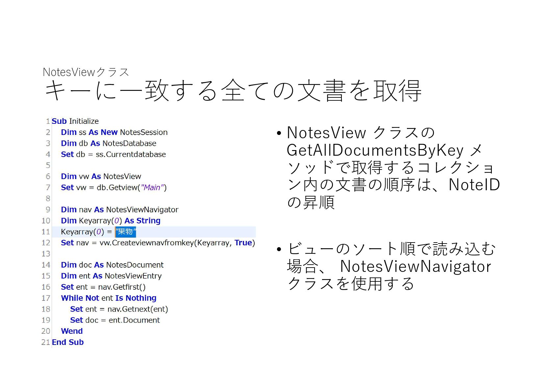Click the NotesViewクラス subtitle text
Viewport: 554px width, 392px height.
[x=86, y=72]
